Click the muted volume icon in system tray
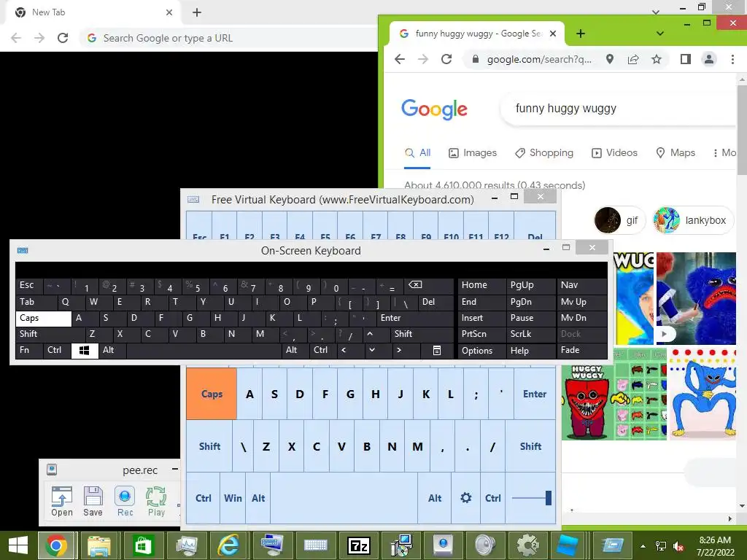Viewport: 747px width, 560px height. point(678,546)
